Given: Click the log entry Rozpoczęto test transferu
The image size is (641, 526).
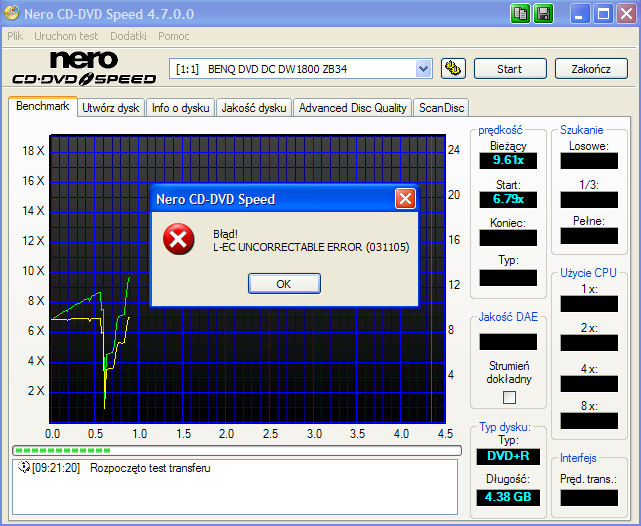Looking at the screenshot, I should 150,468.
